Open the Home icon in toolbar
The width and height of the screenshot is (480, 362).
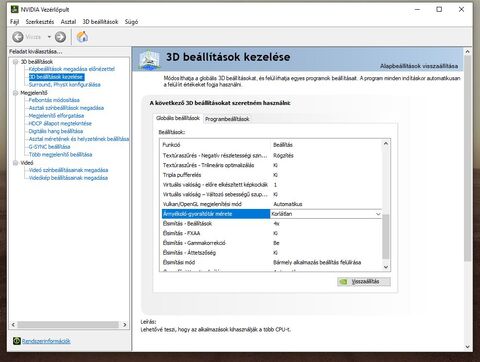point(82,37)
